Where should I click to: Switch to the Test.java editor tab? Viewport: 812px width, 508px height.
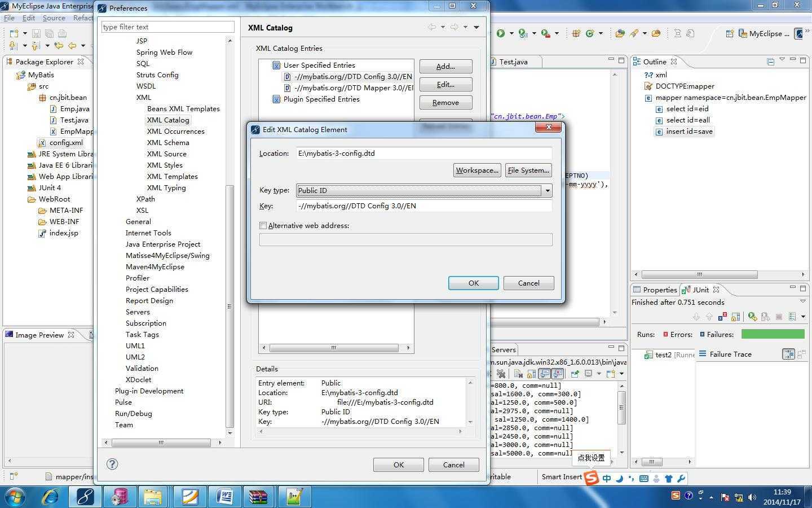(513, 62)
